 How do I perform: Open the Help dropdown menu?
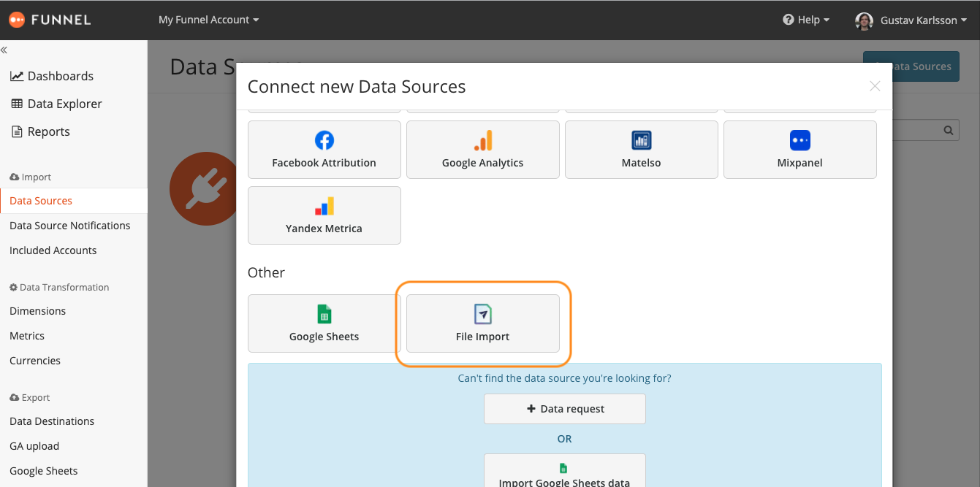tap(806, 20)
